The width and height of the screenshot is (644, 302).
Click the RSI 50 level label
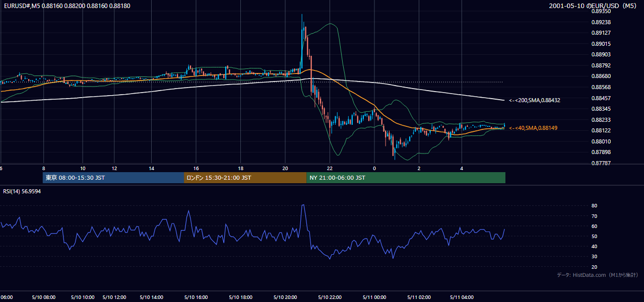click(x=594, y=236)
